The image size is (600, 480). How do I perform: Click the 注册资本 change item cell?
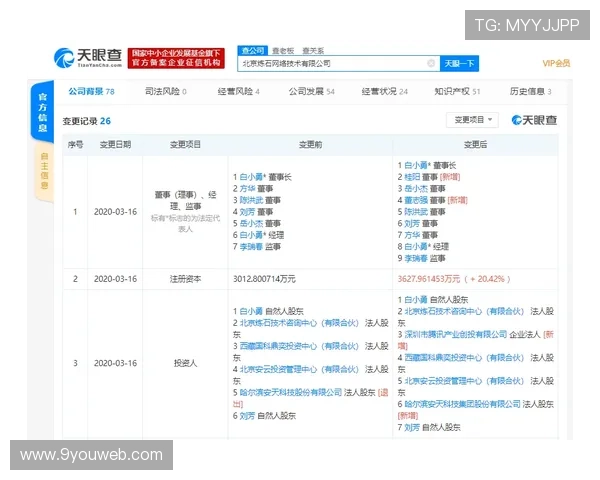click(185, 279)
